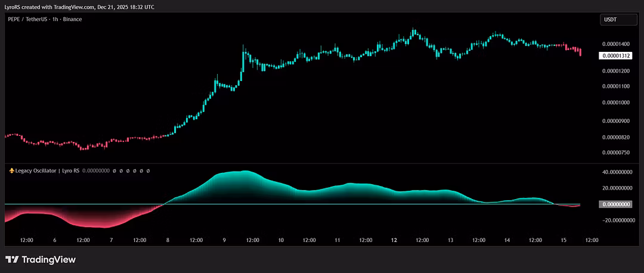The height and width of the screenshot is (273, 644).
Task: Click the date 6 on time axis
Action: click(x=54, y=240)
